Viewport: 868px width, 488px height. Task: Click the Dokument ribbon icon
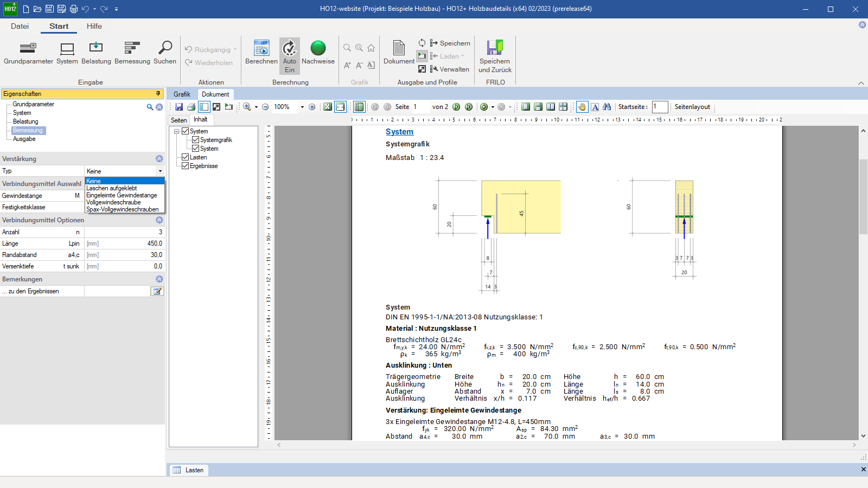tap(399, 53)
